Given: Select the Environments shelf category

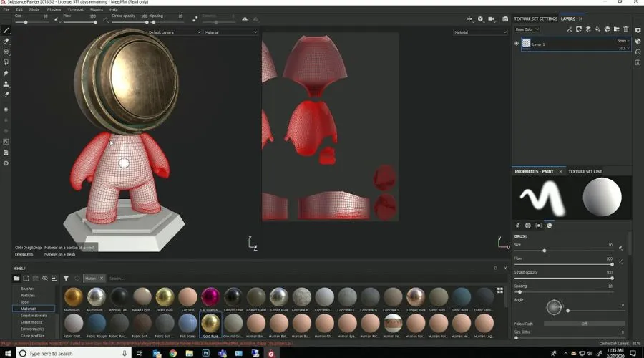Looking at the screenshot, I should click(x=32, y=329).
